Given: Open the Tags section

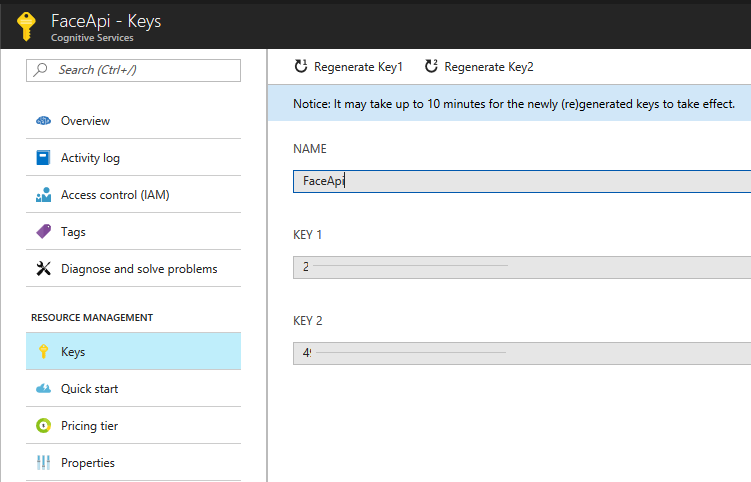Looking at the screenshot, I should coord(133,231).
